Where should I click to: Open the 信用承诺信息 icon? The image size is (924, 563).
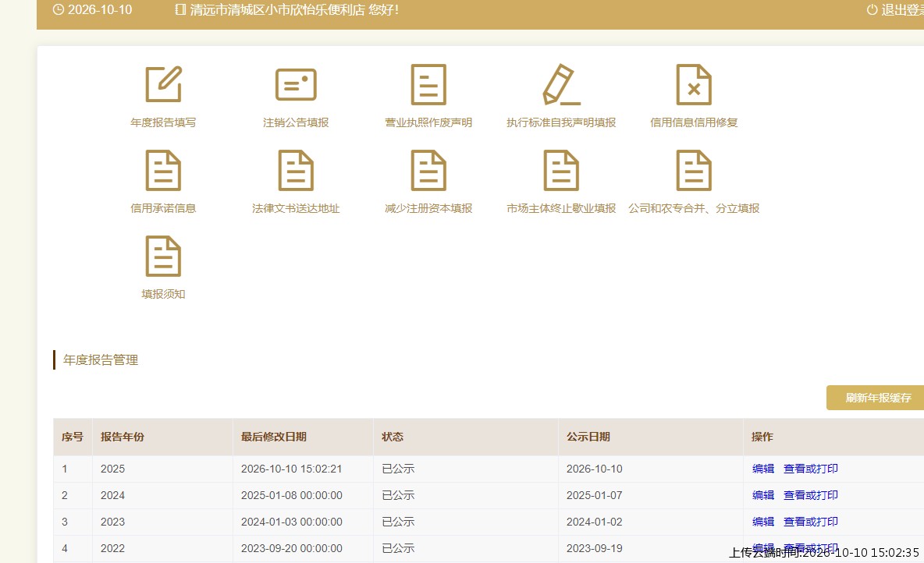(x=163, y=170)
